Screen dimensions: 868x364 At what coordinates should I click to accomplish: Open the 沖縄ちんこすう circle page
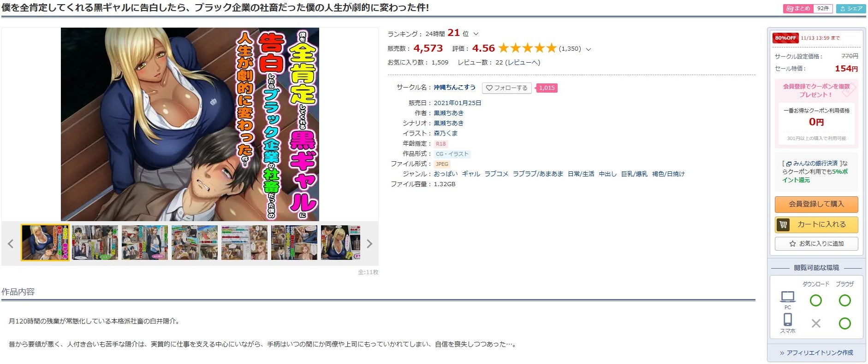454,87
